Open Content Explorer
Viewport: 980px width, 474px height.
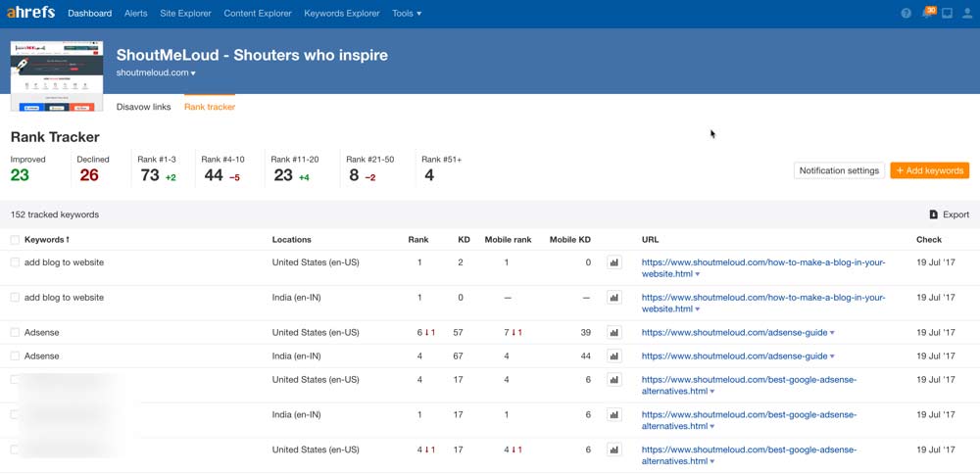coord(258,13)
